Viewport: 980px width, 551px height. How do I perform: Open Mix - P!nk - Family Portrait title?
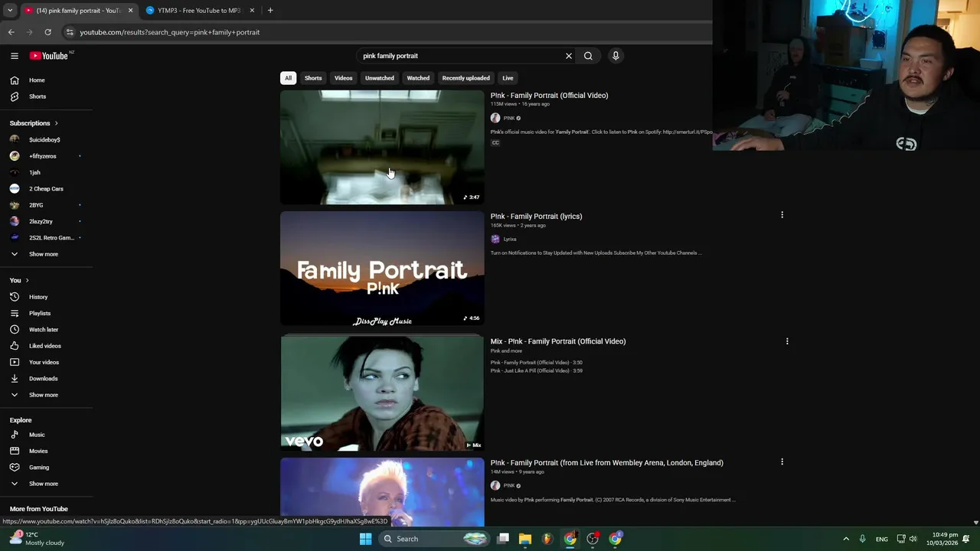click(558, 341)
